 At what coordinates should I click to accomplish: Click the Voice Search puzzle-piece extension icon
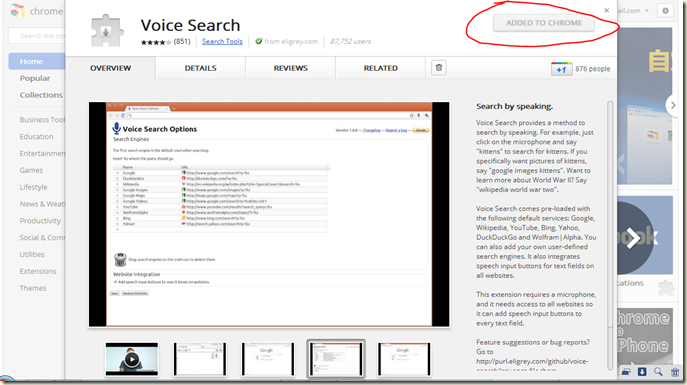tap(107, 31)
